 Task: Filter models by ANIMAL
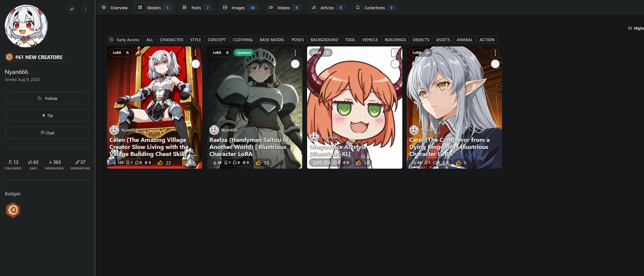[x=464, y=40]
